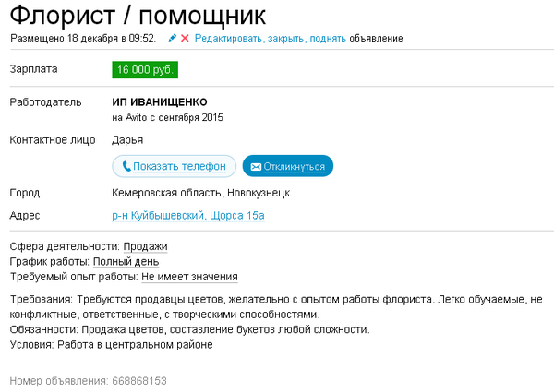Click the ad number 668868153
Viewport: 554px width, 392px height.
click(138, 380)
